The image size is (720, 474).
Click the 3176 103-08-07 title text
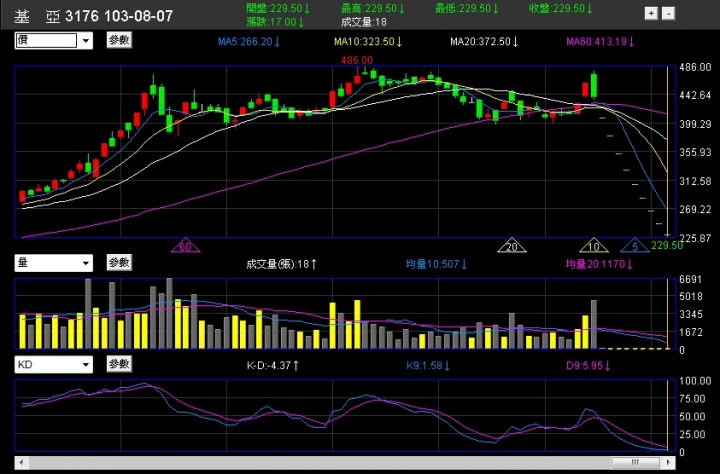[119, 16]
